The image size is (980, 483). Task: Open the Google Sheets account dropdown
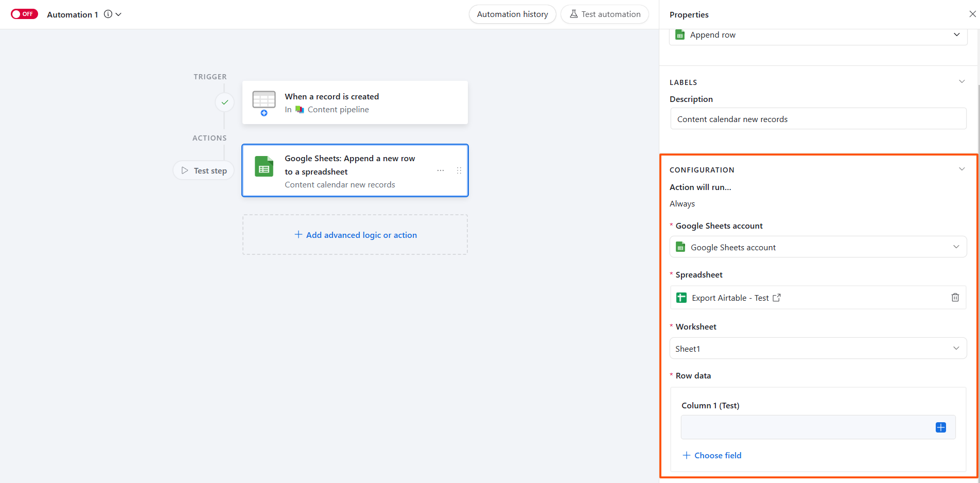tap(818, 247)
